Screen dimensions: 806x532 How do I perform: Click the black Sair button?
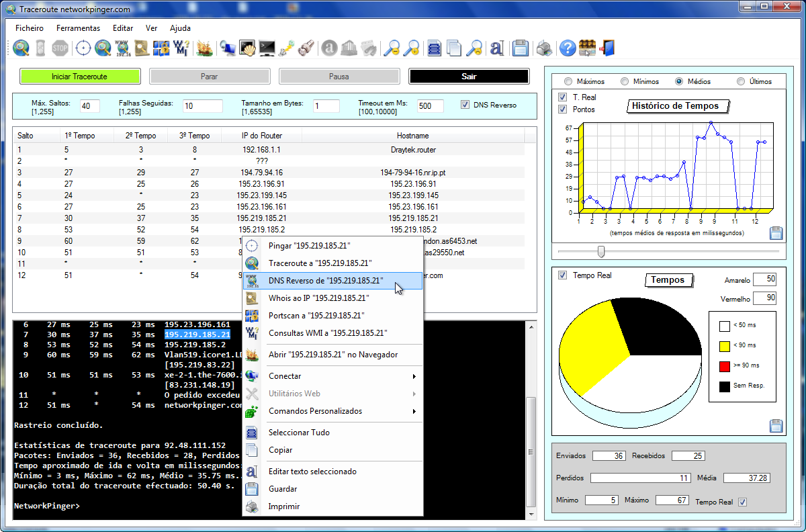469,77
